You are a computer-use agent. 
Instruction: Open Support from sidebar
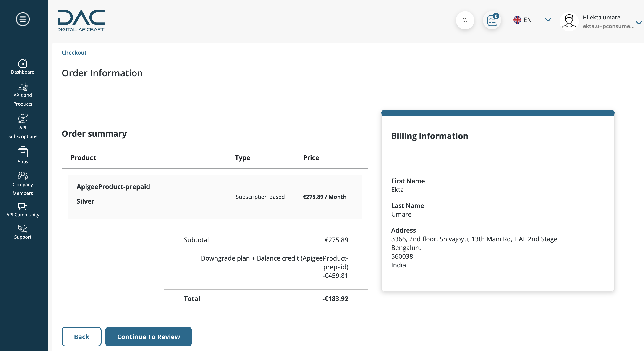[23, 232]
